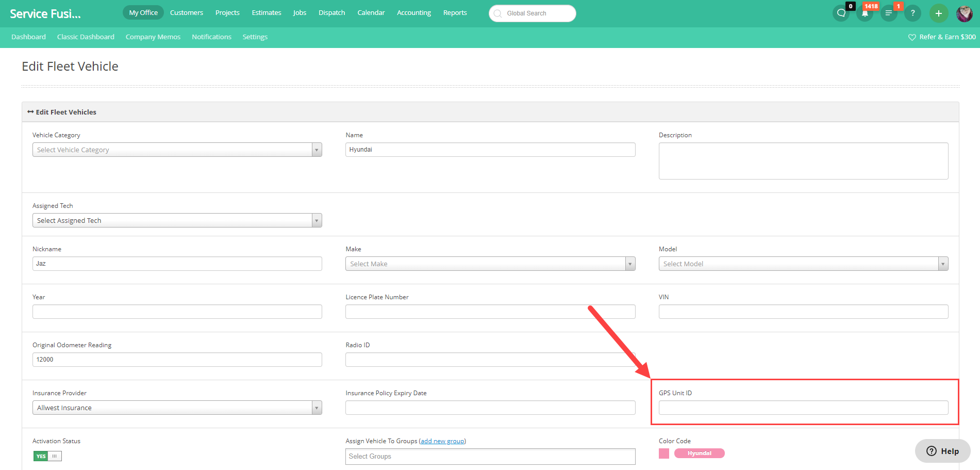The height and width of the screenshot is (470, 980).
Task: Open the Help widget button
Action: click(943, 451)
